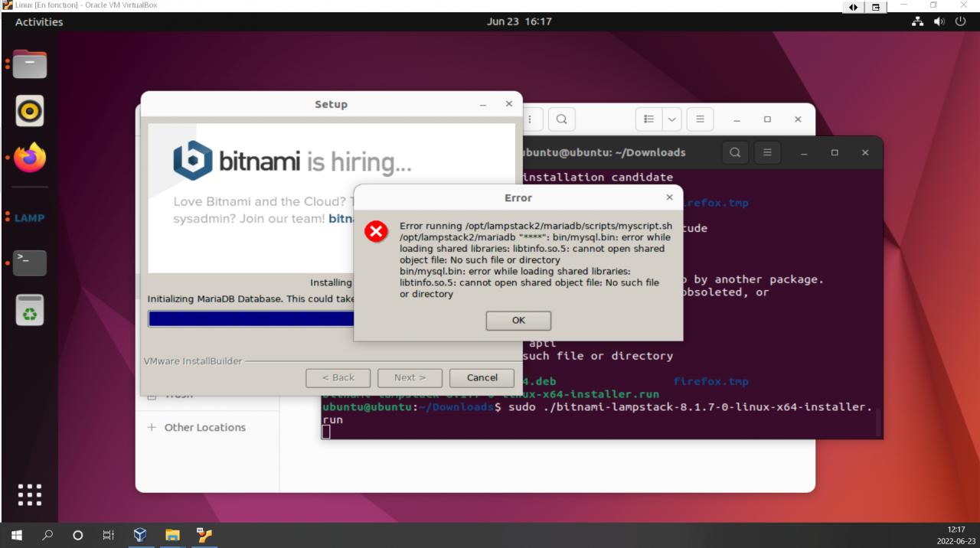Launch Rhythmbox from the dock
The height and width of the screenshot is (548, 980).
[x=30, y=111]
